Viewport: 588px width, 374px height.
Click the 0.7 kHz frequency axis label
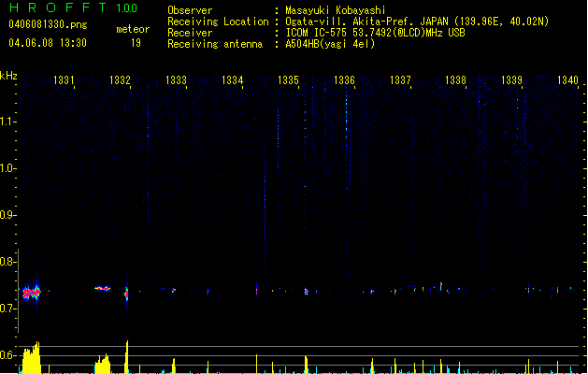coord(7,309)
